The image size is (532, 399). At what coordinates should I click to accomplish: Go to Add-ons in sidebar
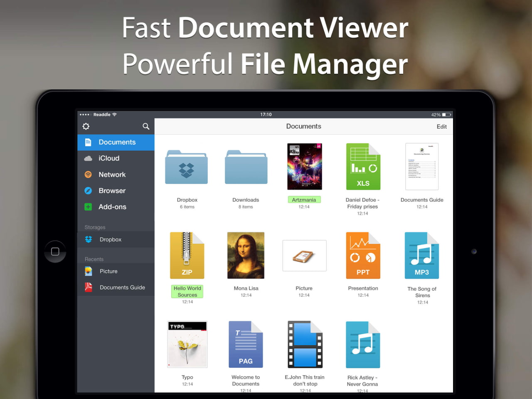pos(112,207)
